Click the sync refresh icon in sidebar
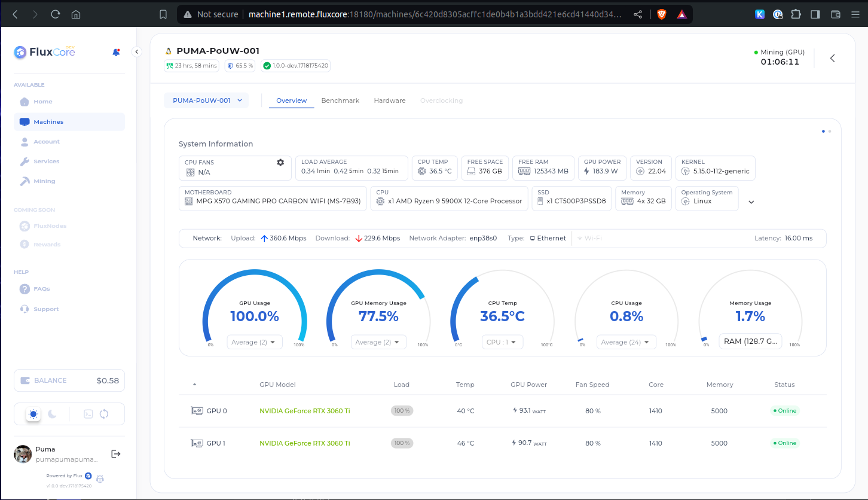The image size is (868, 500). [x=104, y=414]
